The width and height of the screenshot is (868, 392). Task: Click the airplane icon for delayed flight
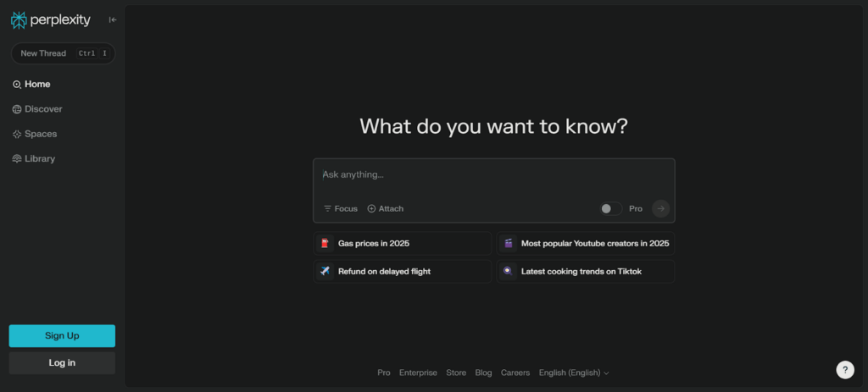(325, 272)
